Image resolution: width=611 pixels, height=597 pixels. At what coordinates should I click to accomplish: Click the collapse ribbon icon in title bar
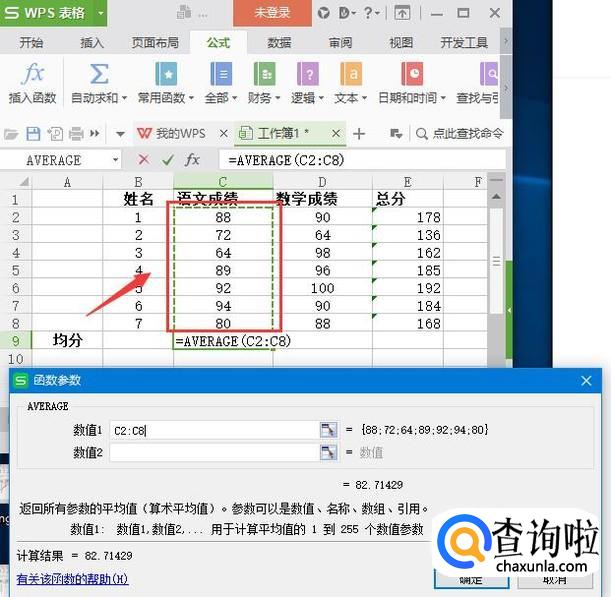point(402,13)
